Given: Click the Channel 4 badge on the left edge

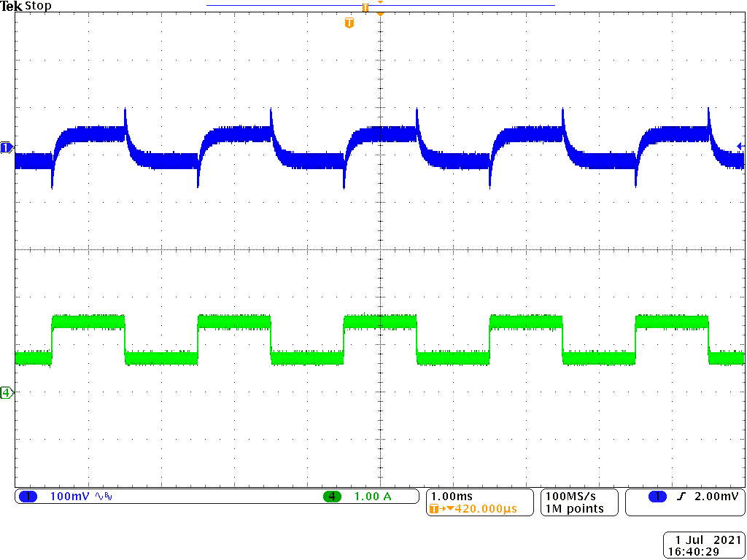Looking at the screenshot, I should (5, 391).
